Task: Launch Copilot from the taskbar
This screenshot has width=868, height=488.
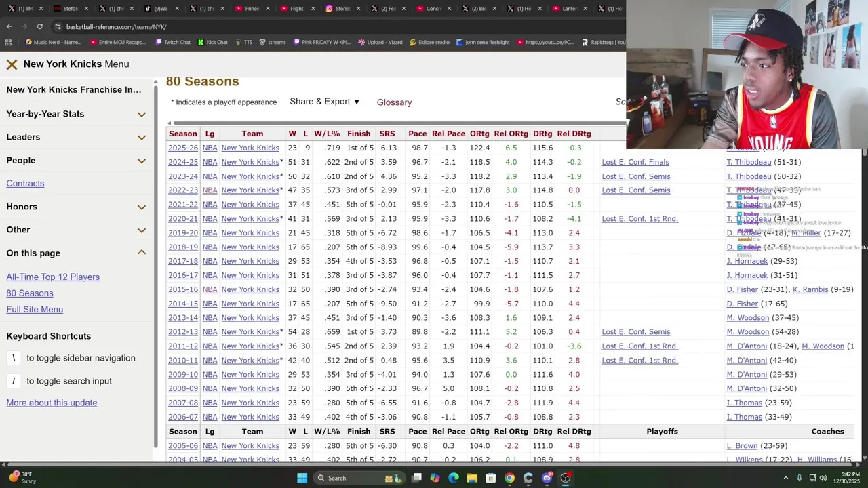Action: coord(435,478)
